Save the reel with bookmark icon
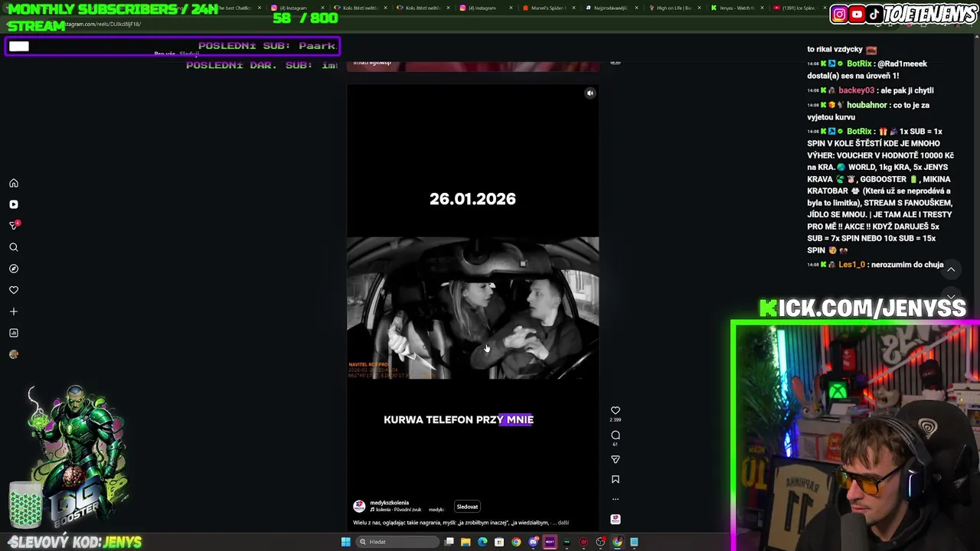This screenshot has width=980, height=551. tap(616, 479)
